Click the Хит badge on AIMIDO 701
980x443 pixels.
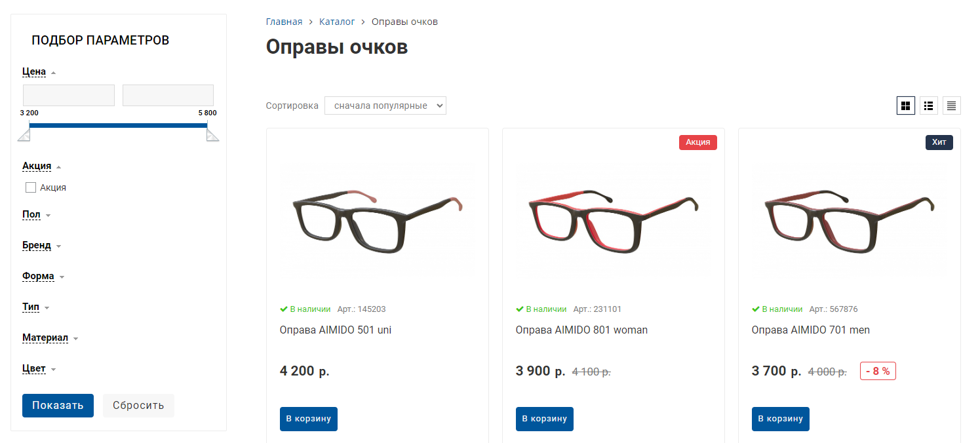point(939,142)
